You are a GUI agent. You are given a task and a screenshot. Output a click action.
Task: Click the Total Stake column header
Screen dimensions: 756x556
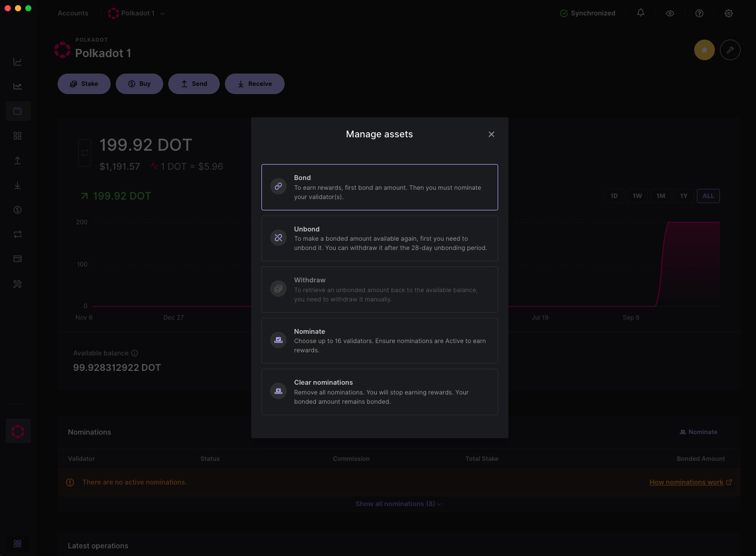click(482, 459)
